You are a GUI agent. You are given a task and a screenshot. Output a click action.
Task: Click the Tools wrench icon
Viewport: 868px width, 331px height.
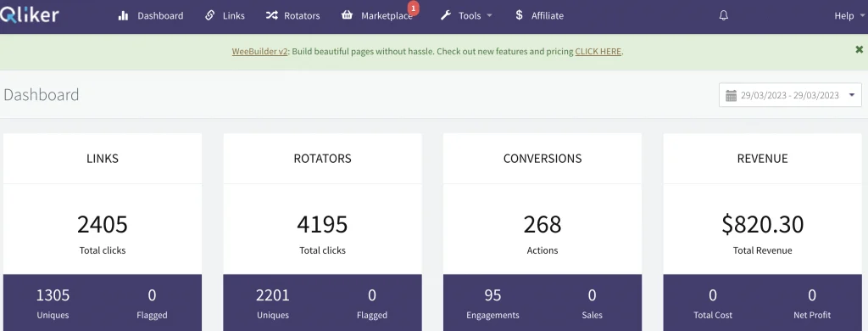click(x=446, y=15)
